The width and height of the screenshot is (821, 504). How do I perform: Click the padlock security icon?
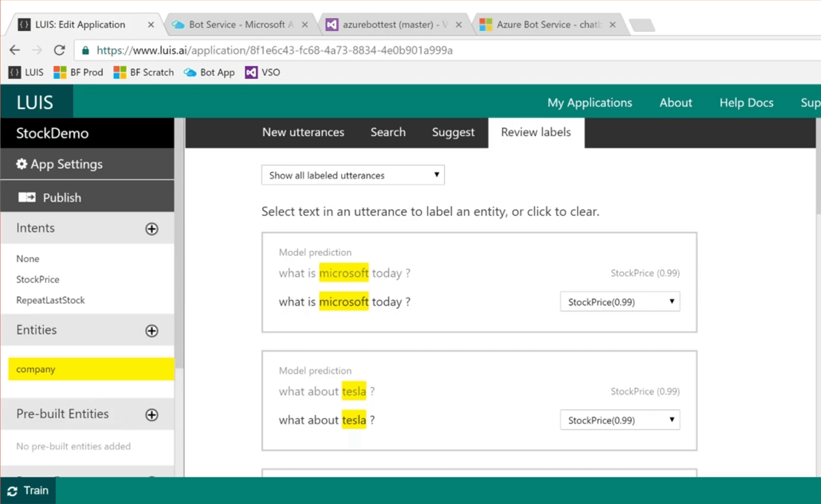tap(85, 50)
